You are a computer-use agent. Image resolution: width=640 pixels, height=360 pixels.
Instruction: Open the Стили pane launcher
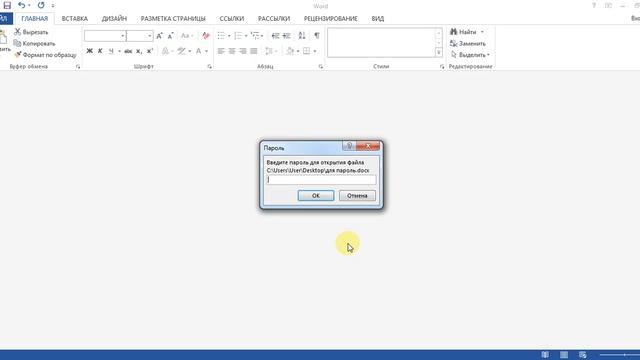[x=442, y=67]
